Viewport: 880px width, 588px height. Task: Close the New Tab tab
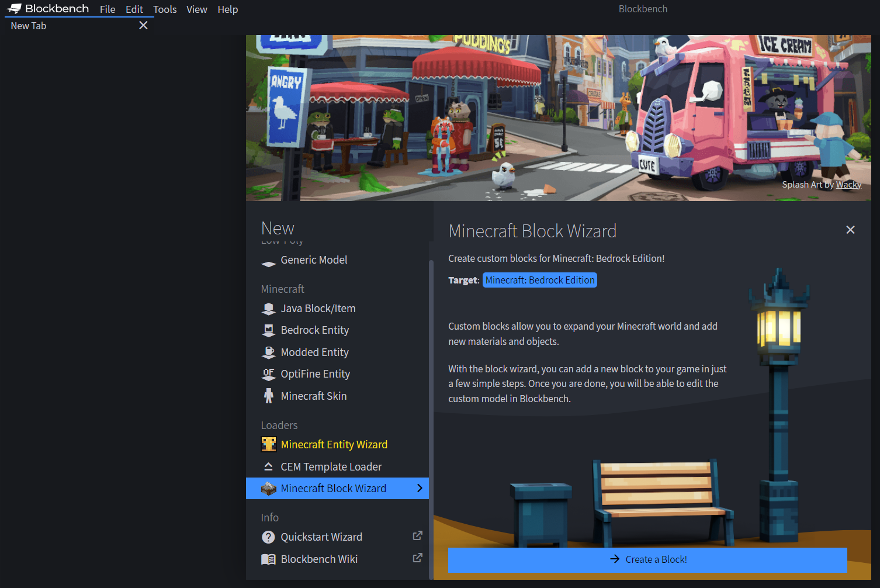(143, 25)
